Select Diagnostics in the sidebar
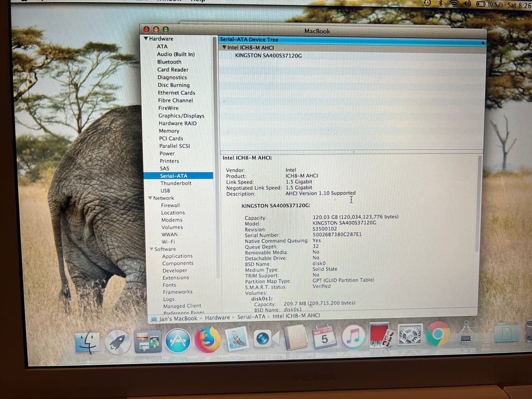The width and height of the screenshot is (532, 399). (x=172, y=78)
